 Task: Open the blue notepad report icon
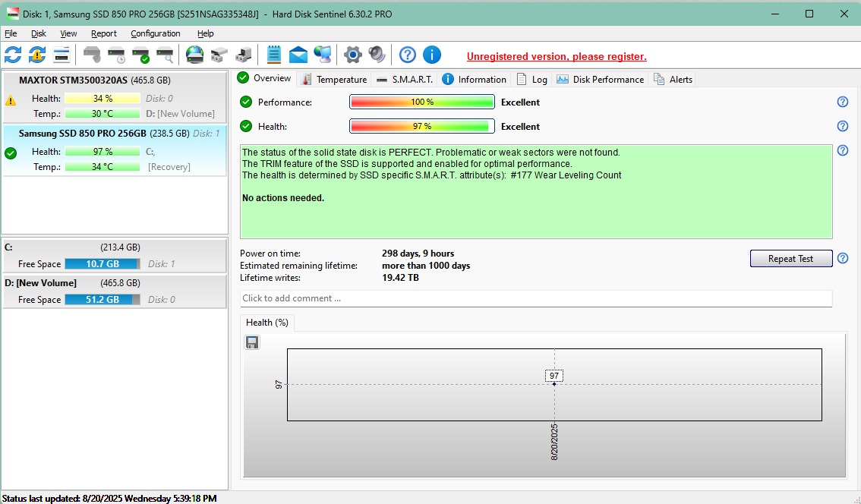[x=273, y=55]
